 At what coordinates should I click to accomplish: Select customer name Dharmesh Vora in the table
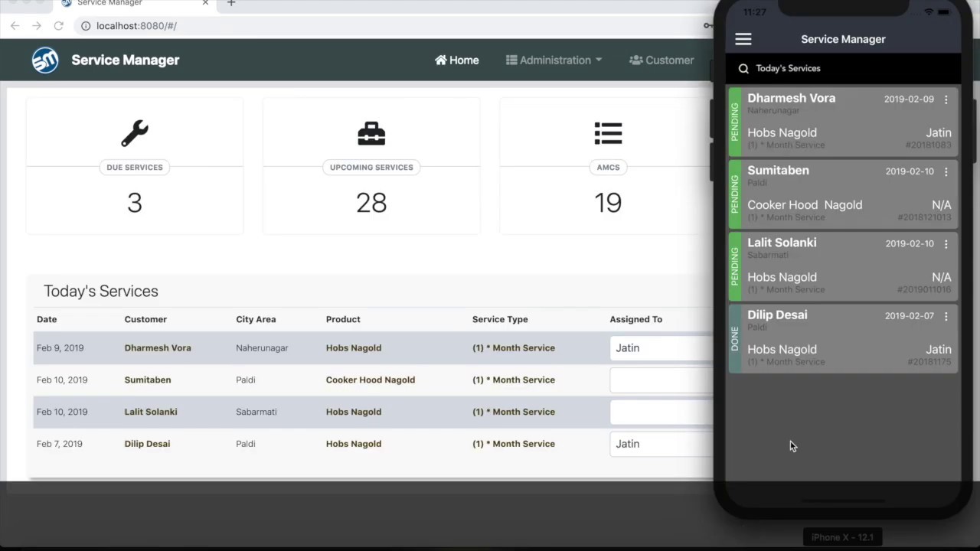[x=158, y=347]
